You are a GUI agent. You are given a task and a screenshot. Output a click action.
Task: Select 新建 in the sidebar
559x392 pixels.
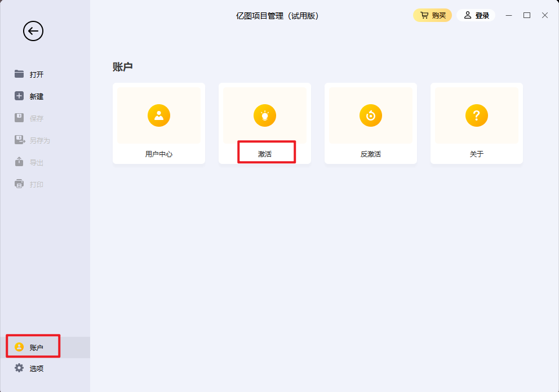[37, 96]
